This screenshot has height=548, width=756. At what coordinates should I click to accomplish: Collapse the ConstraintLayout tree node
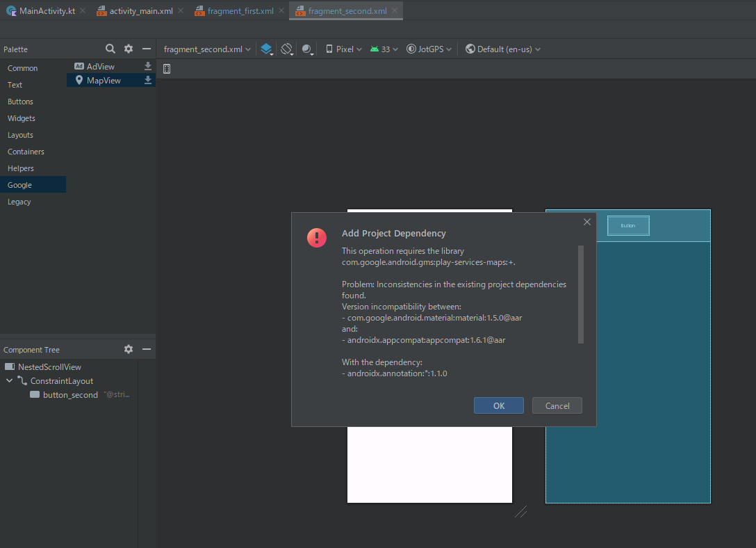tap(9, 380)
